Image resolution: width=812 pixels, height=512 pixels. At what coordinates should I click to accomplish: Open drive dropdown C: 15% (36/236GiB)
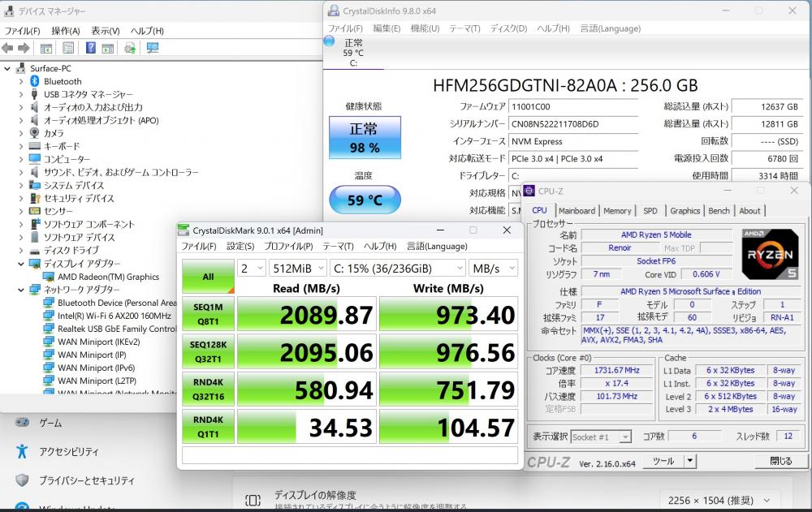(398, 268)
